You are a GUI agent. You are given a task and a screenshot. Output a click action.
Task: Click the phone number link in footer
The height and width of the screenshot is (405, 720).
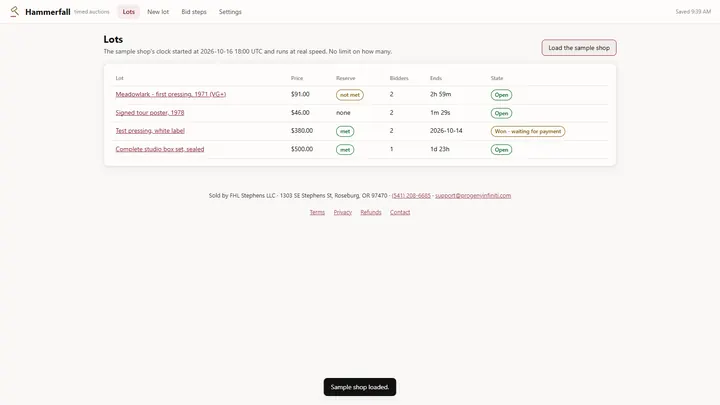pyautogui.click(x=411, y=196)
